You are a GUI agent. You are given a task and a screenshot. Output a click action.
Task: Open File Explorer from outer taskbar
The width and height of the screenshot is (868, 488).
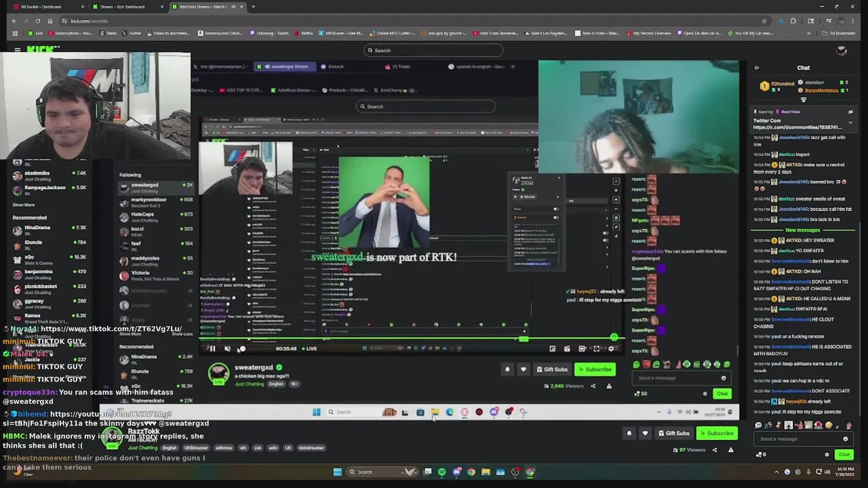[x=486, y=472]
